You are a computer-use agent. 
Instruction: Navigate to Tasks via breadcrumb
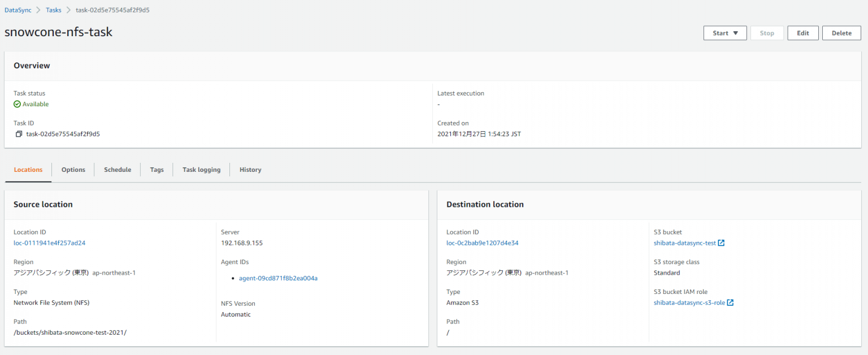[x=53, y=10]
